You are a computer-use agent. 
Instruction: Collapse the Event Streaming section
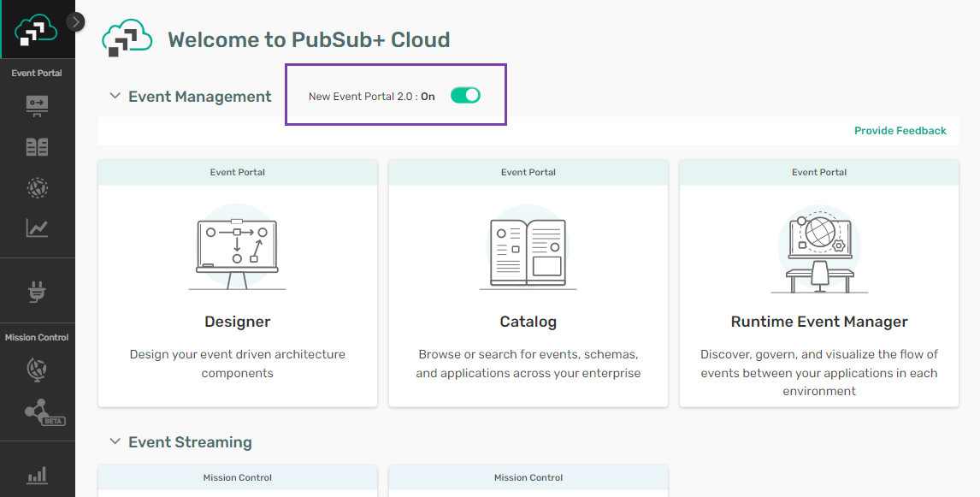point(115,441)
